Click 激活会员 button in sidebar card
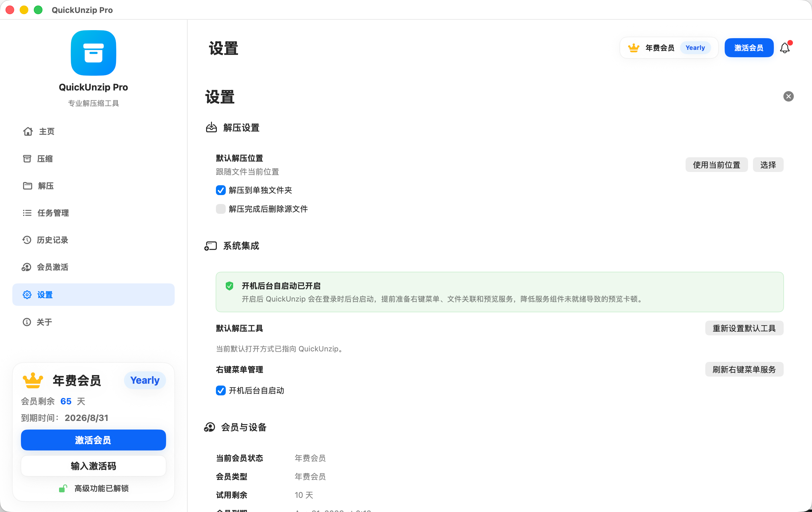812x512 pixels. pos(94,440)
